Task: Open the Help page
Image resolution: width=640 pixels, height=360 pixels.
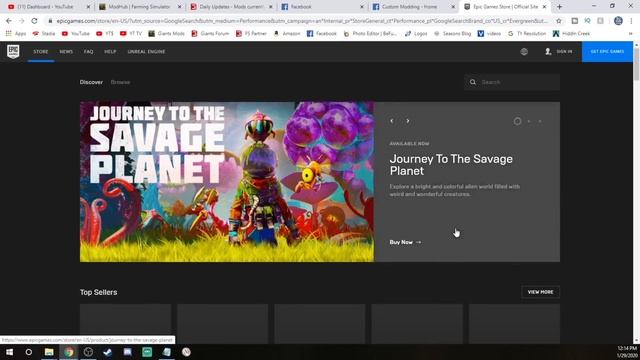Action: (110, 52)
